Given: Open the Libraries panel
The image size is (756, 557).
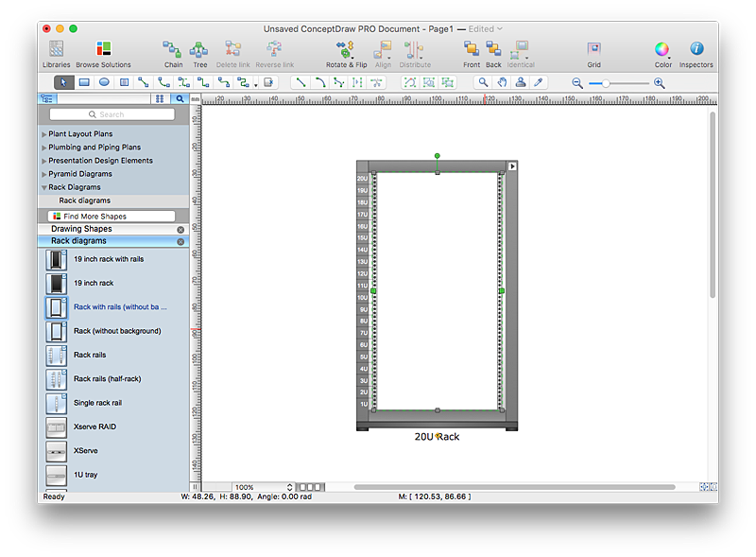Looking at the screenshot, I should (x=56, y=49).
